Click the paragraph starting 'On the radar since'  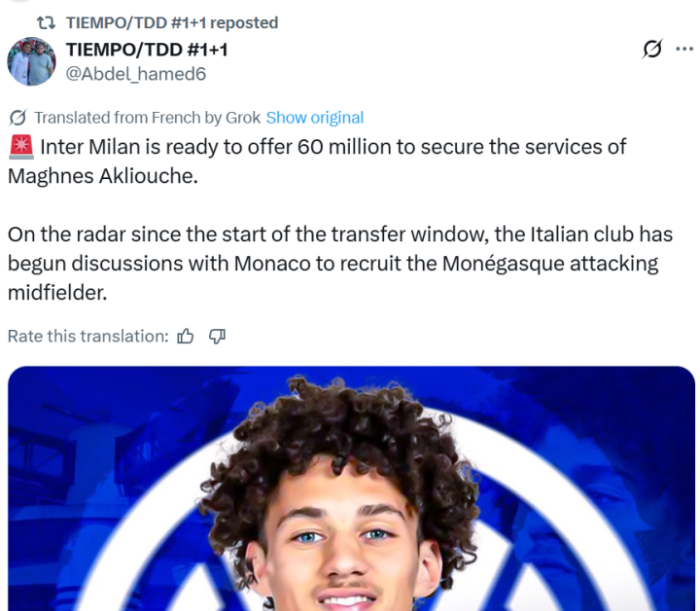point(339,264)
